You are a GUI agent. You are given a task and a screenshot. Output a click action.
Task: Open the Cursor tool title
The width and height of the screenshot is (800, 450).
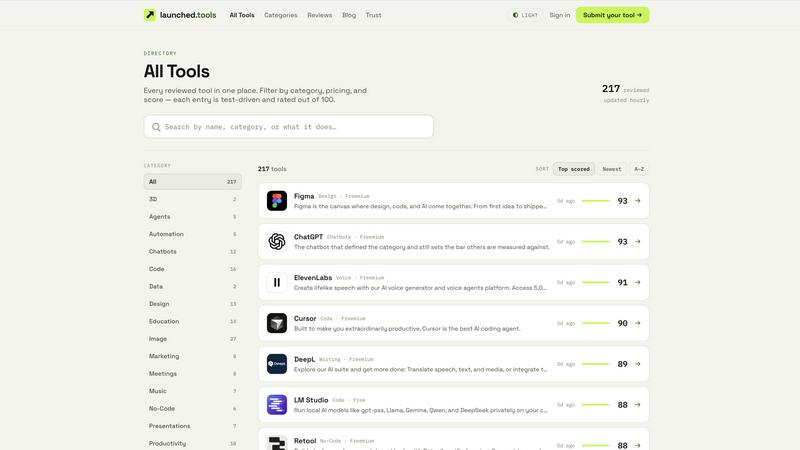305,318
